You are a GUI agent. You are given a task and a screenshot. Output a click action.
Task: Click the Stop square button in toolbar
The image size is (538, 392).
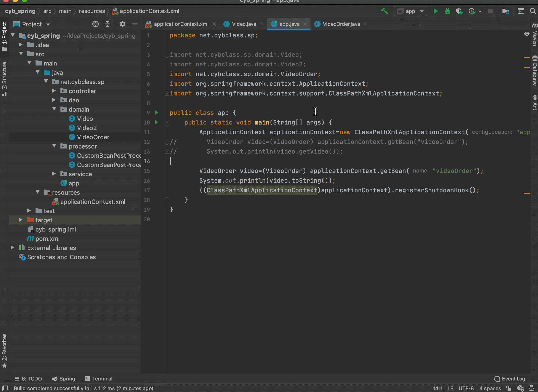pos(490,11)
